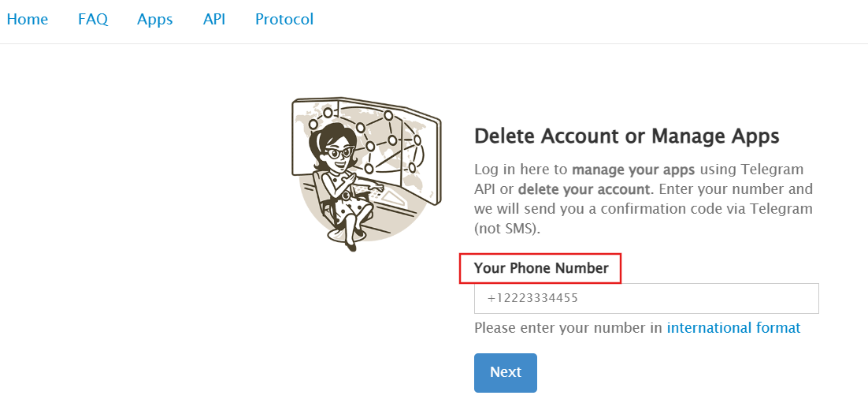Click the Your Phone Number label
Image resolution: width=868 pixels, height=414 pixels.
[x=541, y=269]
